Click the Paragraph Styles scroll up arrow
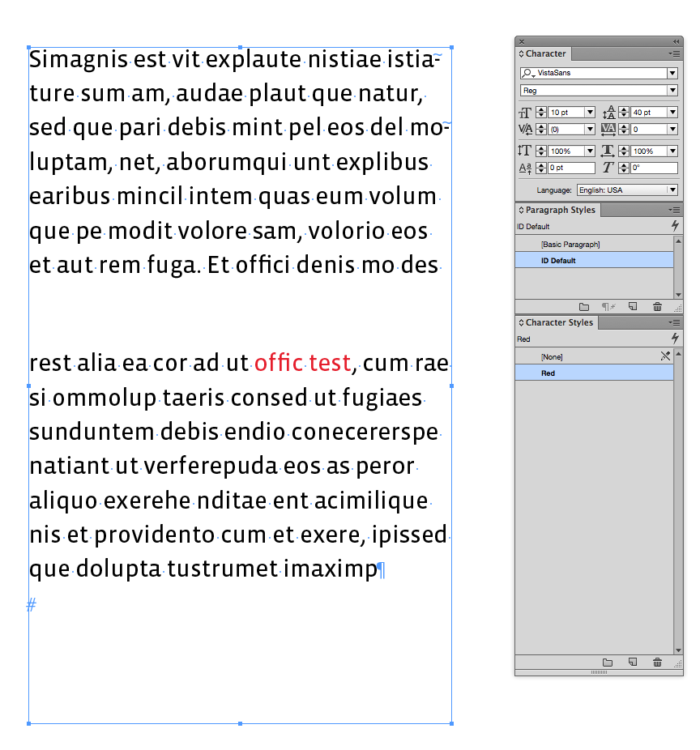Viewport: 700px width, 750px height. (678, 241)
